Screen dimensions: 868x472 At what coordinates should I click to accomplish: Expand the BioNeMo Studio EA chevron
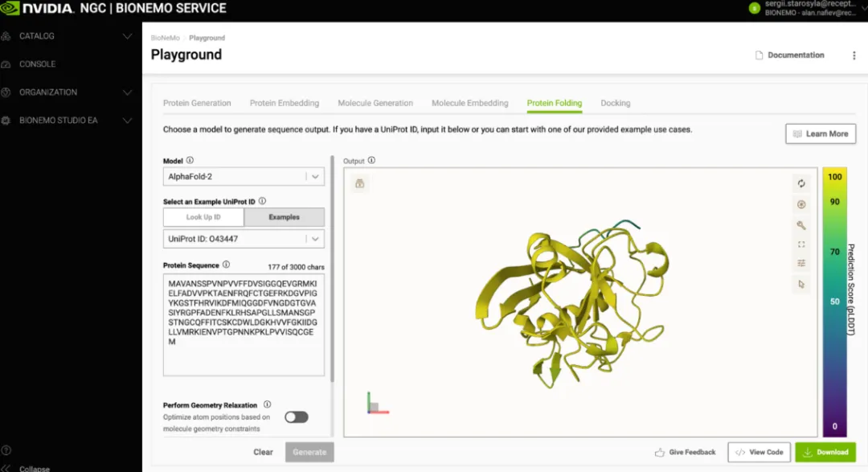(127, 121)
